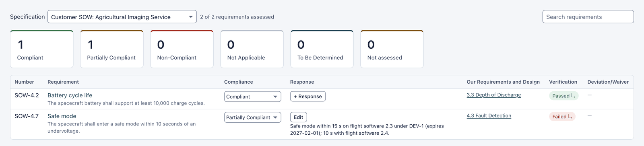
Task: Click the Requirement column header
Action: (x=63, y=82)
